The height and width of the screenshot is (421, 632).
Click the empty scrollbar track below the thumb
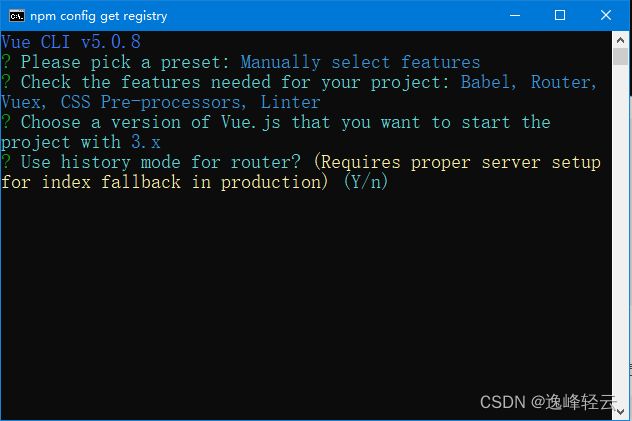(x=620, y=234)
